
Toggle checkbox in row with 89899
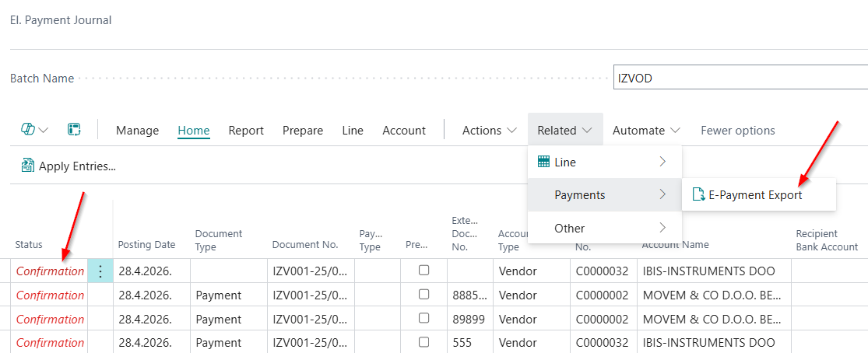click(423, 320)
